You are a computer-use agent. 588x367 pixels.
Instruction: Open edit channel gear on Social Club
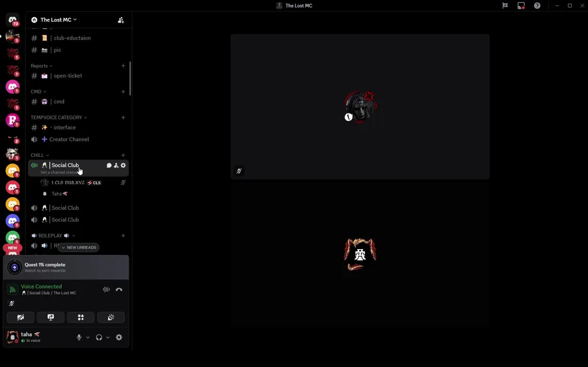[123, 165]
